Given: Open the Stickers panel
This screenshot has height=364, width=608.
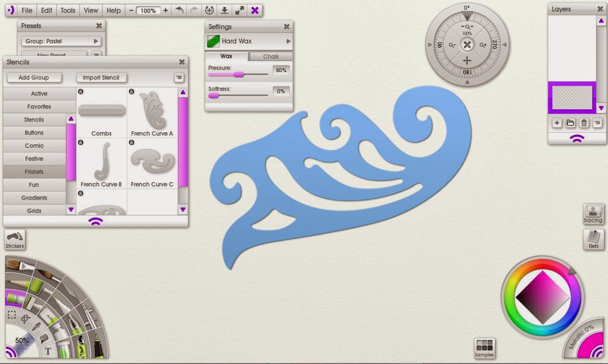Looking at the screenshot, I should [x=14, y=239].
